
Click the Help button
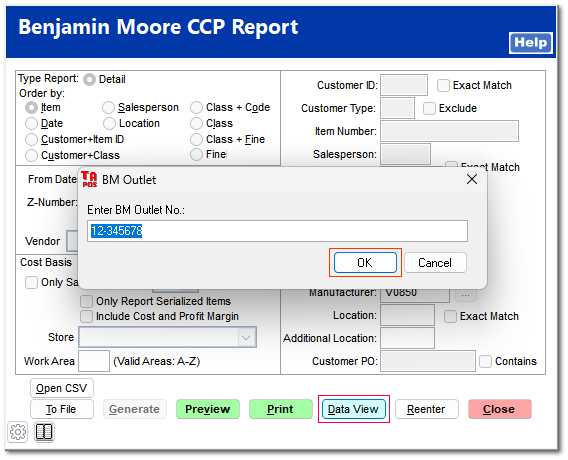tap(531, 43)
